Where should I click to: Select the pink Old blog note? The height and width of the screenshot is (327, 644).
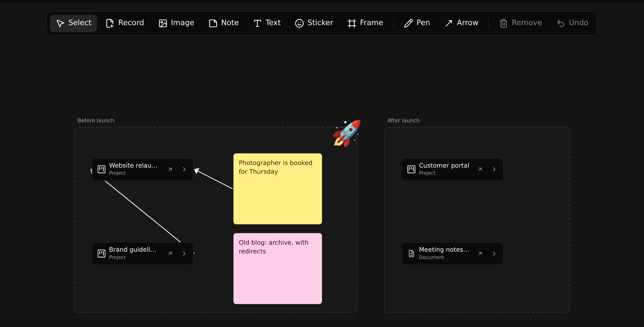(x=278, y=269)
